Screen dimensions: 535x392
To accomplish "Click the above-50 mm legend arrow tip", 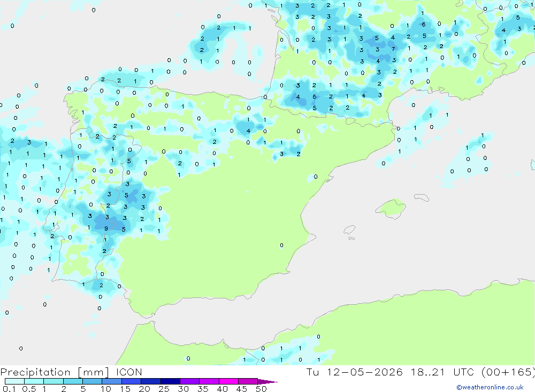I will [268, 382].
